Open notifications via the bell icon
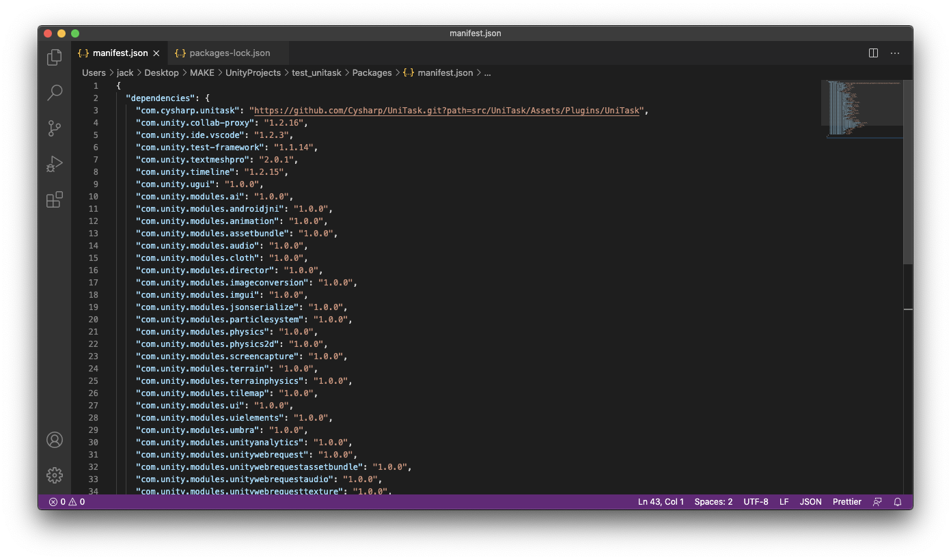951x560 pixels. [x=898, y=501]
